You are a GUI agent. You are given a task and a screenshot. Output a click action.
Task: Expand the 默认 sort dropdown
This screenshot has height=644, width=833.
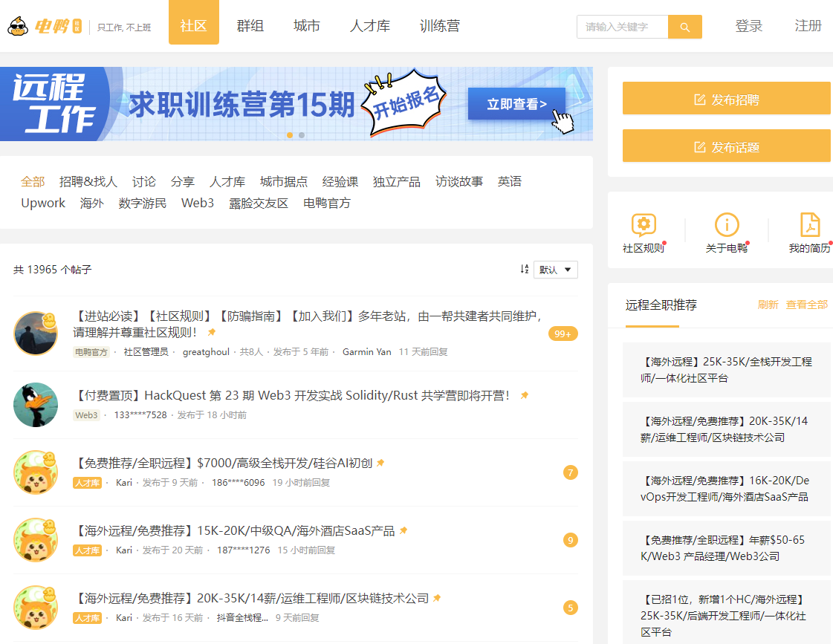coord(556,270)
